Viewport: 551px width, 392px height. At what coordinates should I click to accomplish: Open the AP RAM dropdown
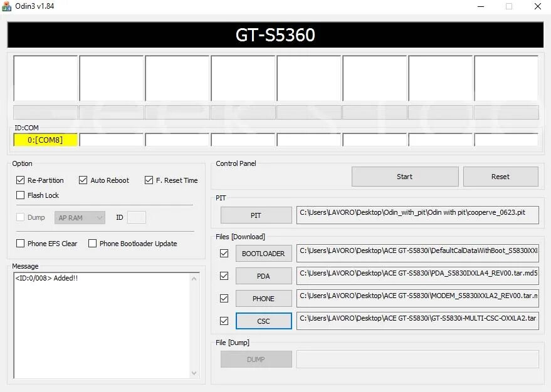point(80,217)
